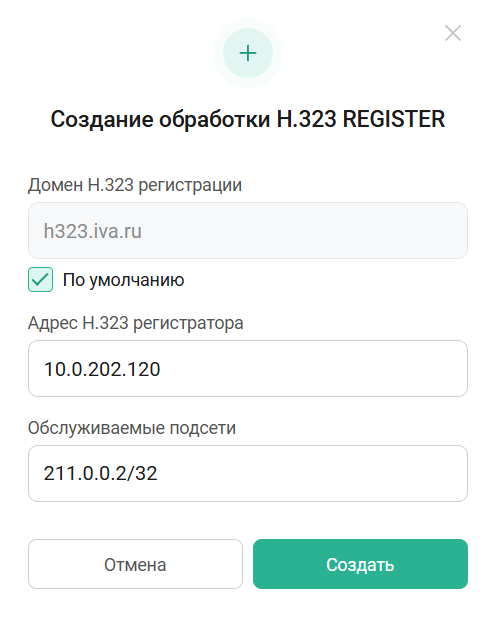496x618 pixels.
Task: Click the green plus icon at top
Action: 248,53
